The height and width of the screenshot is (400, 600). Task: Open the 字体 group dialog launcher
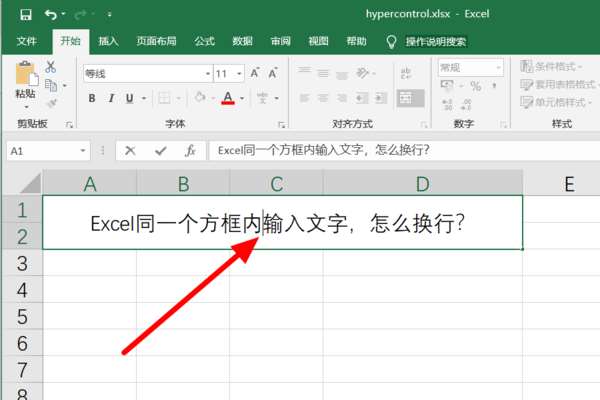pyautogui.click(x=282, y=124)
